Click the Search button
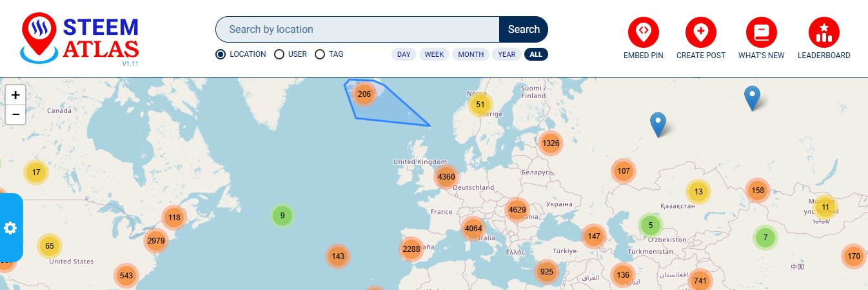This screenshot has height=290, width=868. [x=524, y=29]
